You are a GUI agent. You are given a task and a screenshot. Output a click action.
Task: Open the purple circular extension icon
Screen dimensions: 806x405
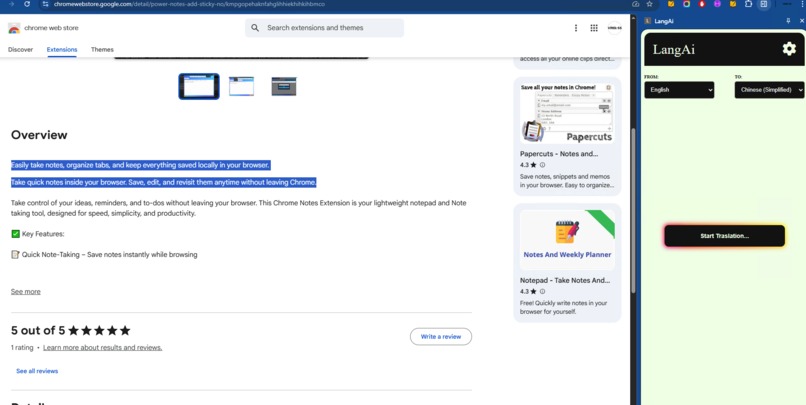[717, 4]
